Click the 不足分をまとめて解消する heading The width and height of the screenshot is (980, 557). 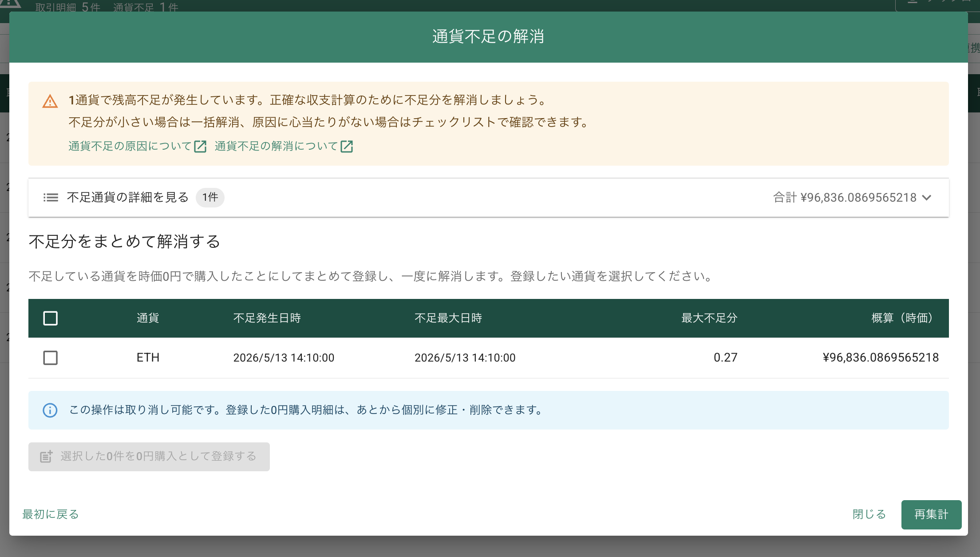(x=125, y=242)
